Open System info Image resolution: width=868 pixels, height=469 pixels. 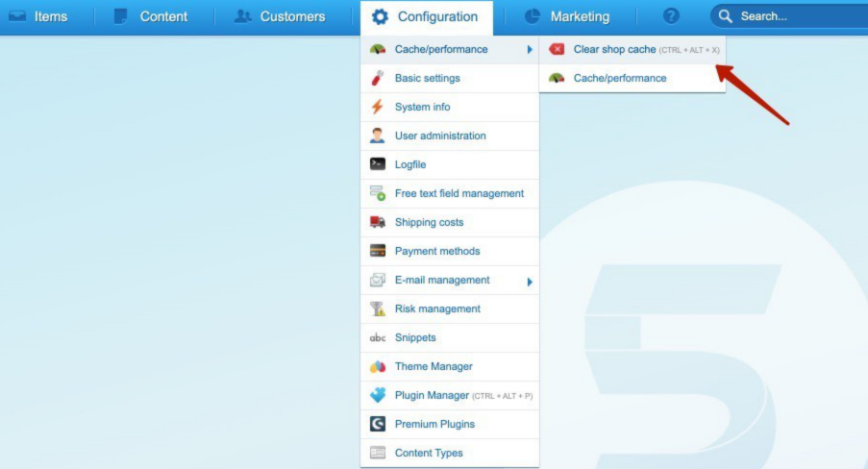click(x=450, y=107)
